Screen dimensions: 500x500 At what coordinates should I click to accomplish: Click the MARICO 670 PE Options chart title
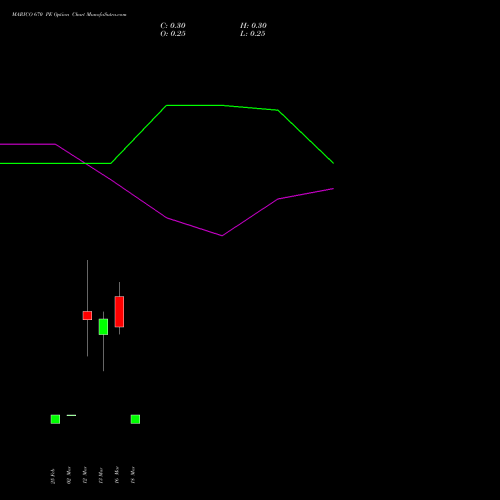(x=69, y=14)
